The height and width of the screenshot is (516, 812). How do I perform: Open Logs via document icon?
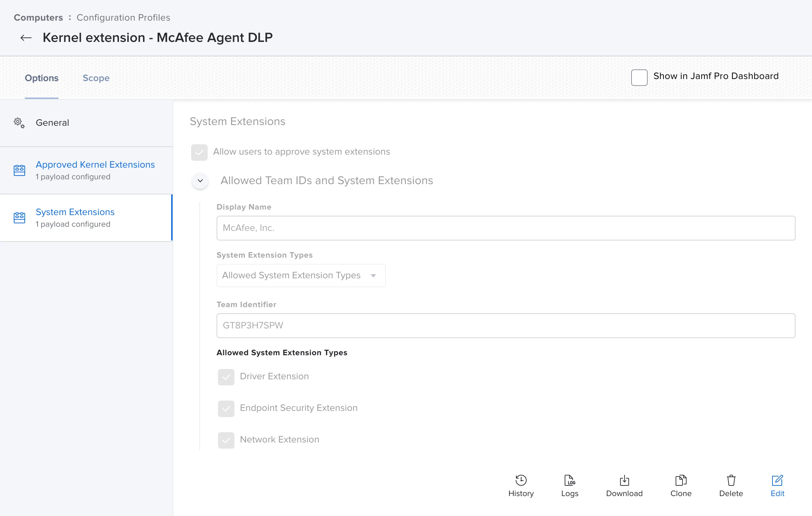click(570, 480)
